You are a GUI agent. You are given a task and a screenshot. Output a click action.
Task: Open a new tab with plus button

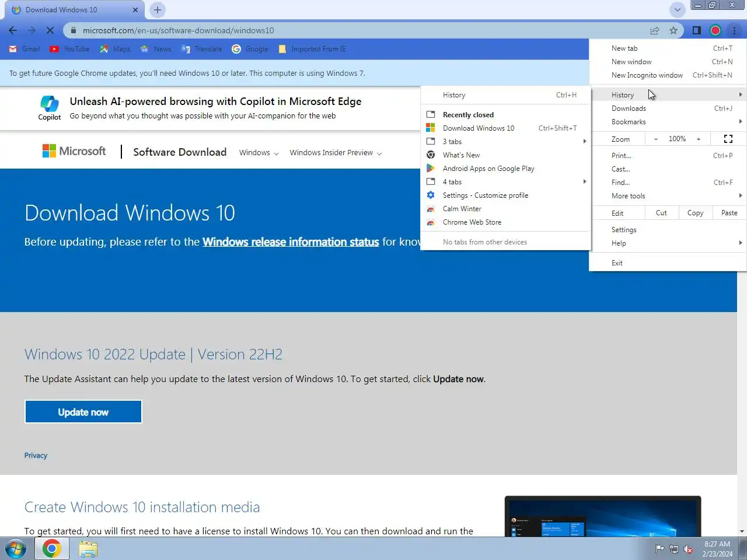click(158, 10)
